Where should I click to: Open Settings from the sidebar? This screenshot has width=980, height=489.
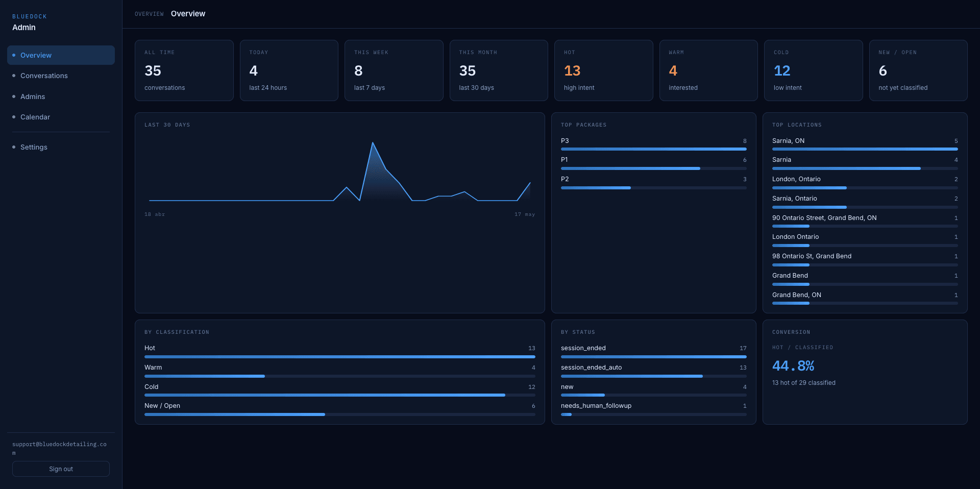click(61, 147)
